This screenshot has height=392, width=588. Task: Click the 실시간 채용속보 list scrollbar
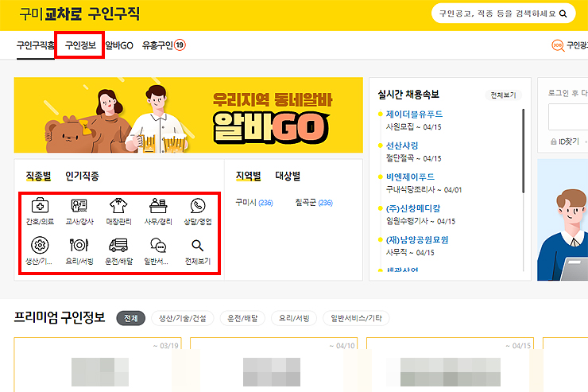pyautogui.click(x=523, y=151)
